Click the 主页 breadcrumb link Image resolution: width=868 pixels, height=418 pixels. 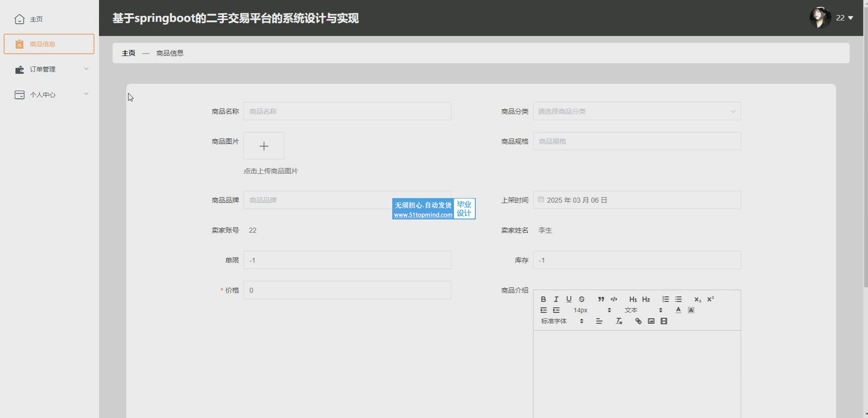pos(128,53)
